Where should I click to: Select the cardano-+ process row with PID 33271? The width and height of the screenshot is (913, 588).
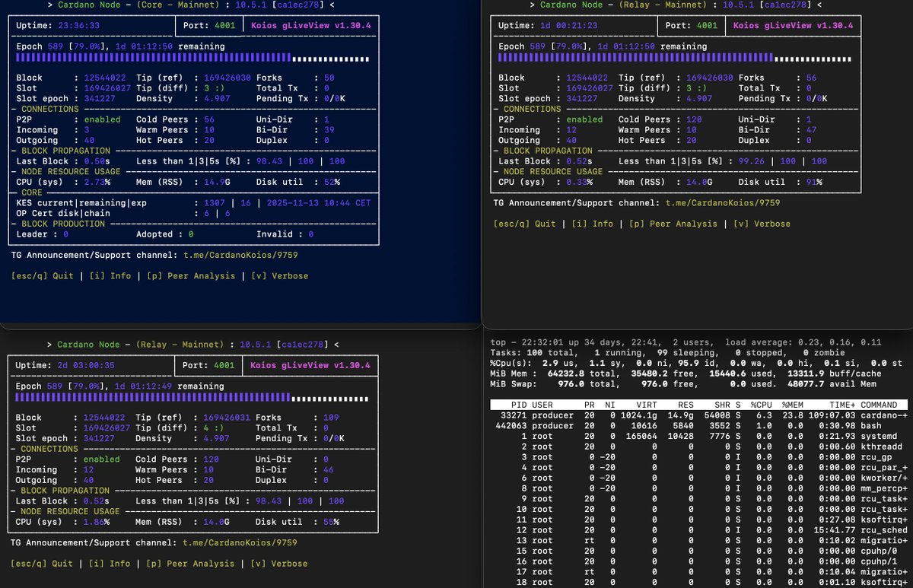pyautogui.click(x=700, y=415)
